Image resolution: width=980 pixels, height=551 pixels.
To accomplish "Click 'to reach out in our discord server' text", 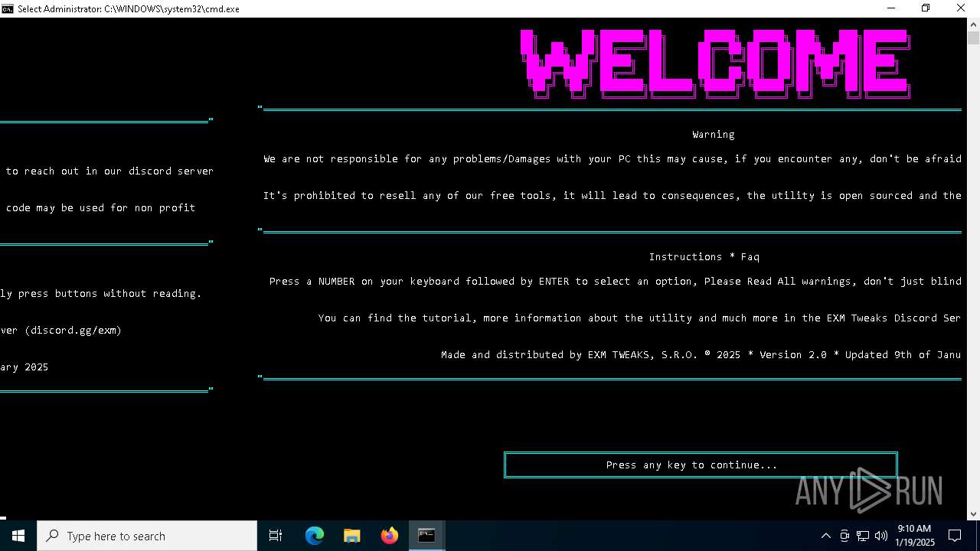I will click(x=109, y=171).
